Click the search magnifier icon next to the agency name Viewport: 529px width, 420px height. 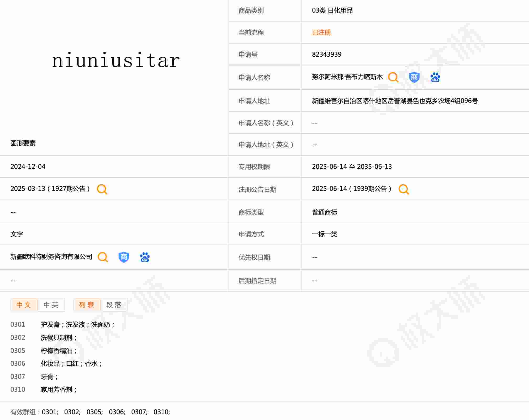(103, 257)
